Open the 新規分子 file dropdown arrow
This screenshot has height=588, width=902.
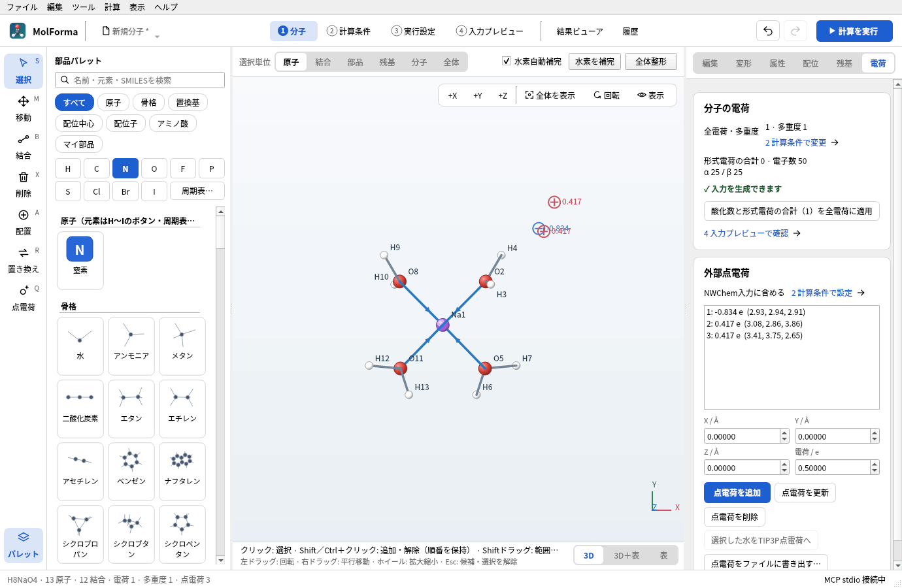[x=157, y=36]
